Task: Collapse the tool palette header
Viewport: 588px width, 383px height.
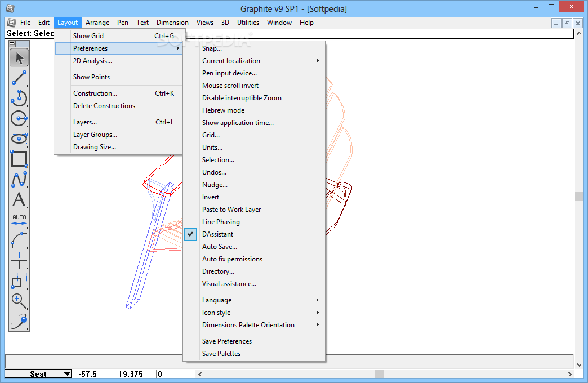Action: [12, 43]
